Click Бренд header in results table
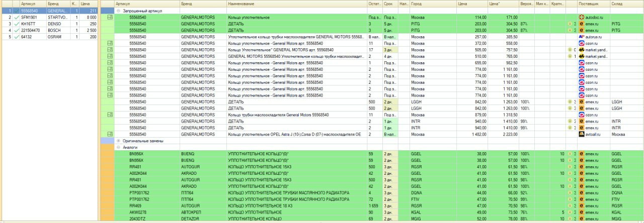 pyautogui.click(x=203, y=4)
